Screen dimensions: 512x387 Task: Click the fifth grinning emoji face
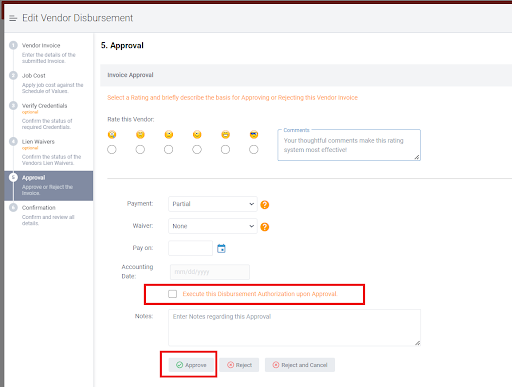(x=226, y=134)
